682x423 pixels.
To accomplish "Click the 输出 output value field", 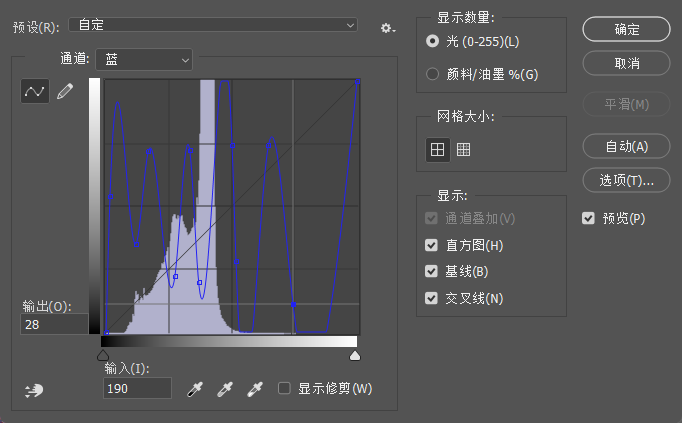I will click(x=54, y=324).
